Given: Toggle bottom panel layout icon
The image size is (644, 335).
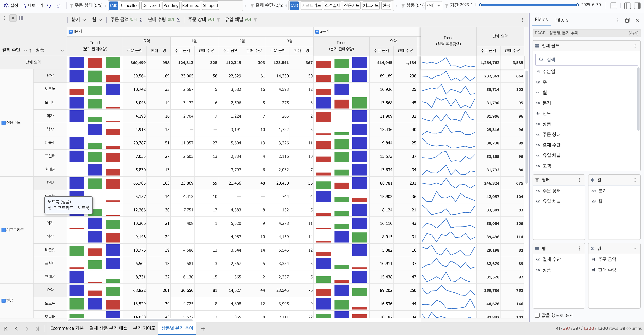Looking at the screenshot, I should (614, 6).
